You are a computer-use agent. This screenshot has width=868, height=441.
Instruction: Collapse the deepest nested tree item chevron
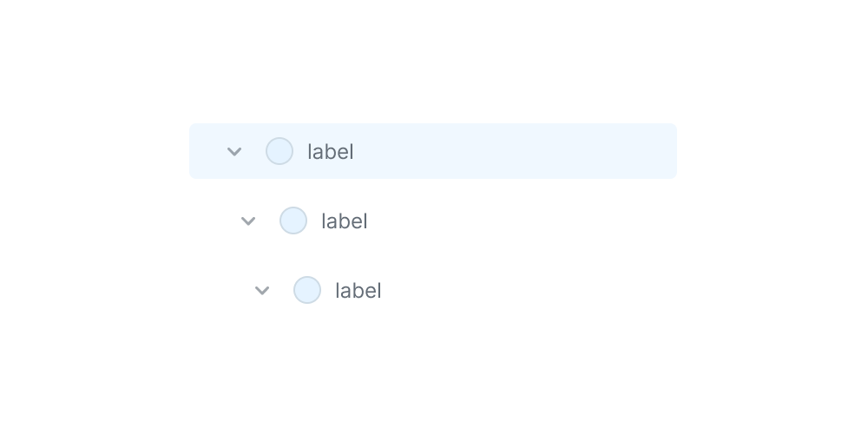[262, 291]
